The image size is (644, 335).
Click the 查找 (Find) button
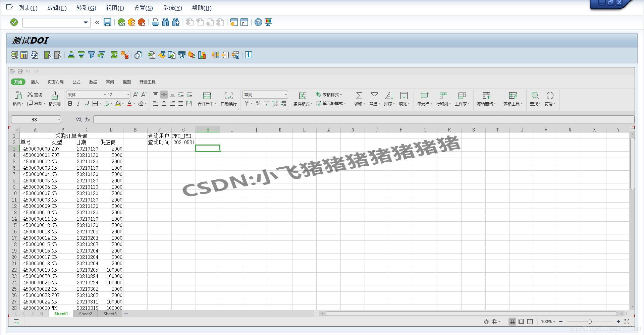535,99
